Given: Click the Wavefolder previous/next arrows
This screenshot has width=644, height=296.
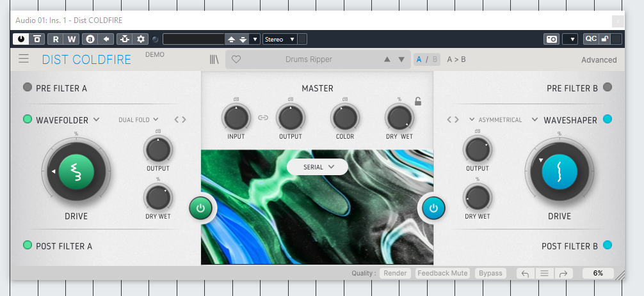Looking at the screenshot, I should 180,120.
